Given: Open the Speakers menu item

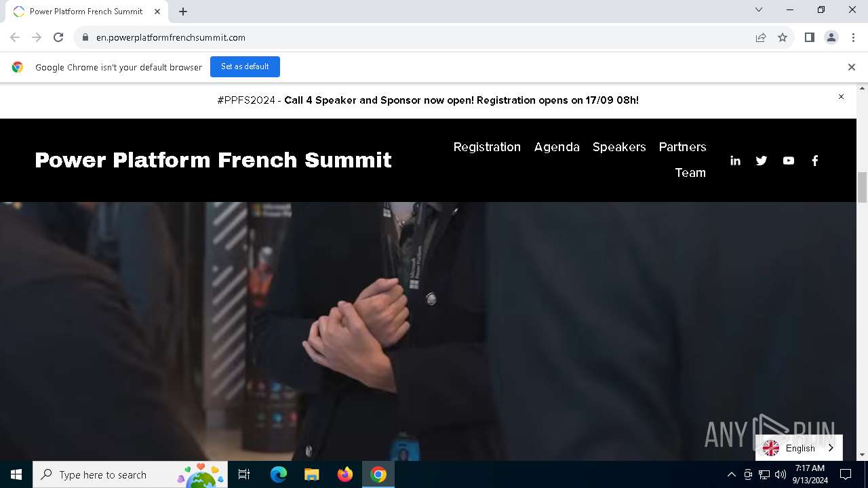Looking at the screenshot, I should point(619,147).
